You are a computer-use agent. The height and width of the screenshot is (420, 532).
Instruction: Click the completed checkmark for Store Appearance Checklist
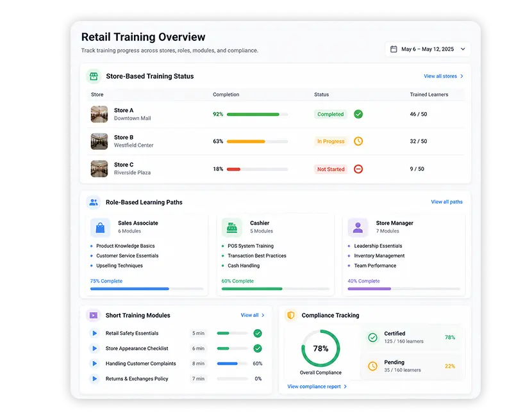point(258,348)
